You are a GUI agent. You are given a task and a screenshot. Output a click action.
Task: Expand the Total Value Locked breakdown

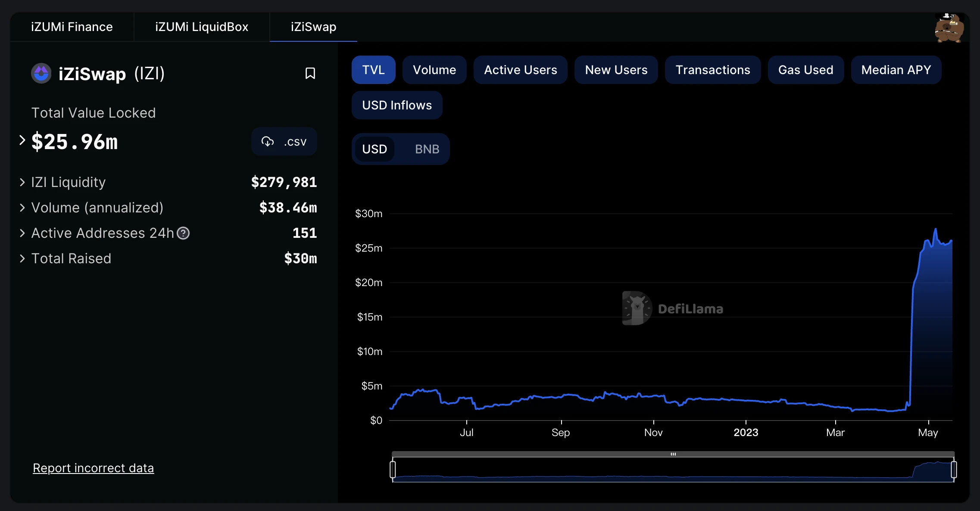22,140
